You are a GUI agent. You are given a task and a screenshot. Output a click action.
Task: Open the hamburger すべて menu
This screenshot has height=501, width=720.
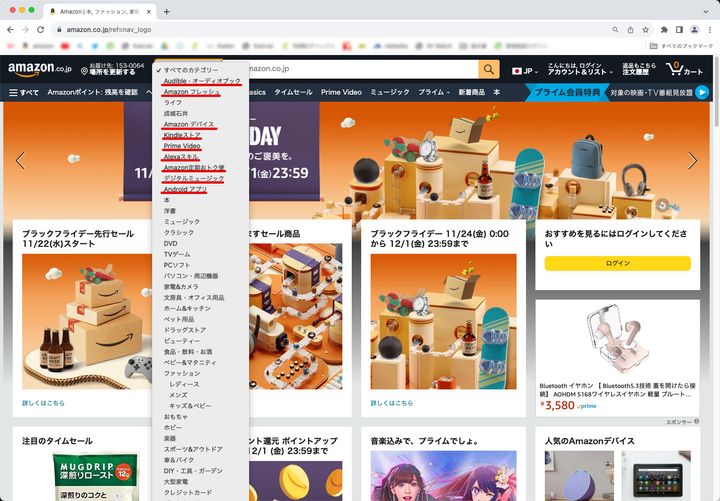[24, 92]
